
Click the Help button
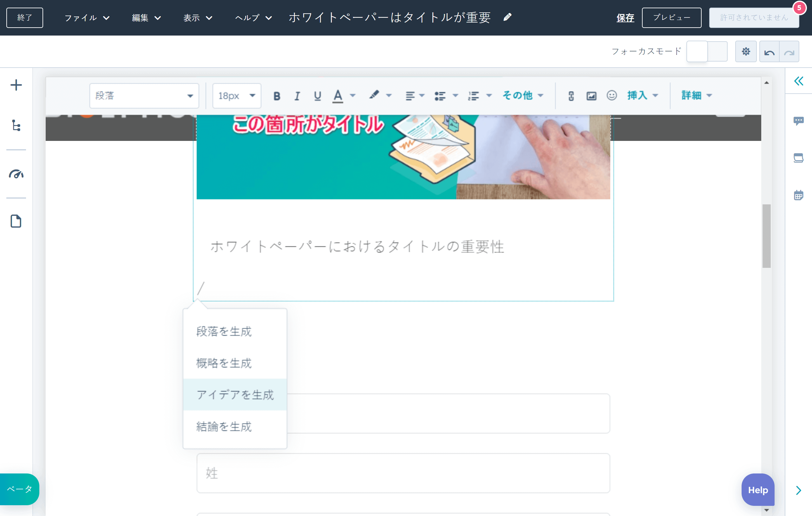tap(758, 490)
